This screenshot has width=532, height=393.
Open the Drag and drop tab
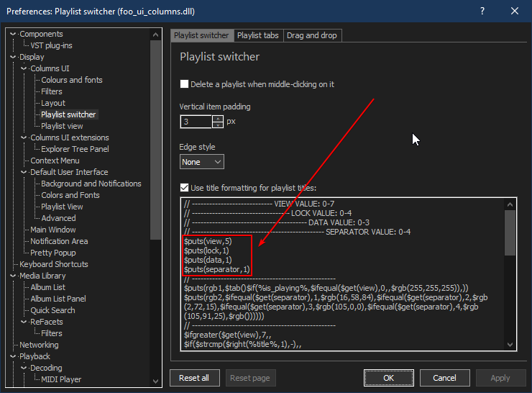(311, 35)
